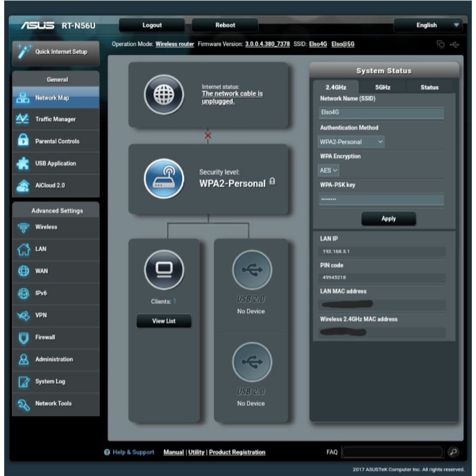Open Quick Internet Setup wizard

pyautogui.click(x=56, y=52)
